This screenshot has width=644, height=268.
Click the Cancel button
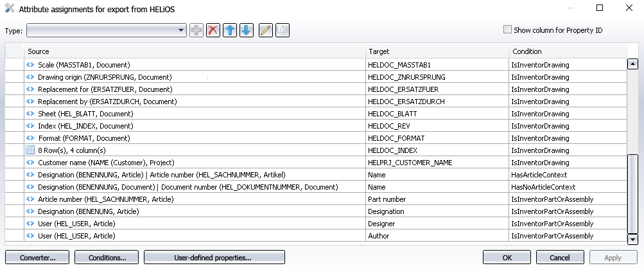560,258
